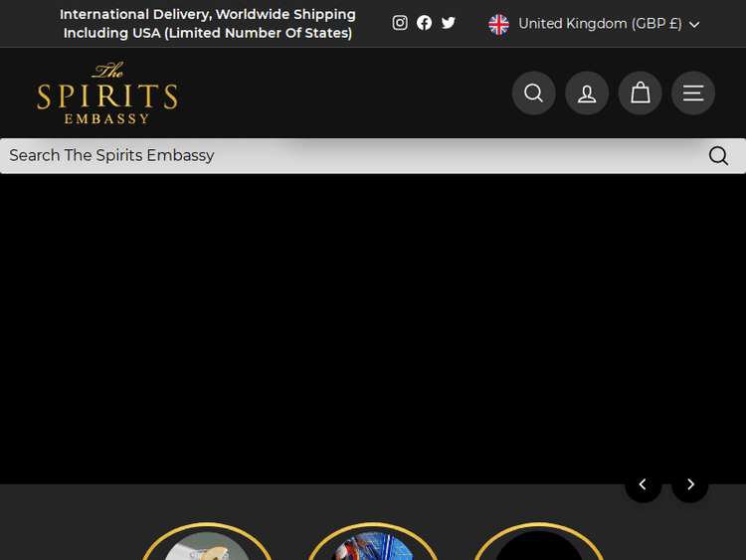
Task: Open search with round magnifier button
Action: tap(534, 93)
